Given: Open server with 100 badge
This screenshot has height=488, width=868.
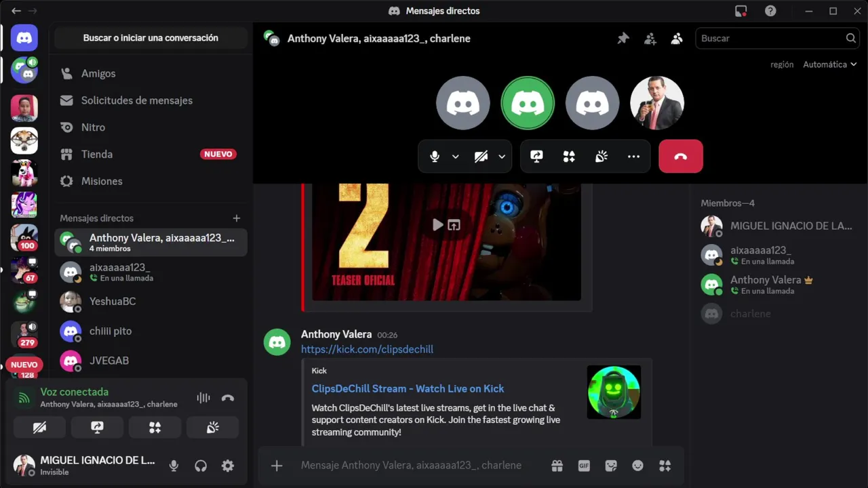Looking at the screenshot, I should 24,237.
